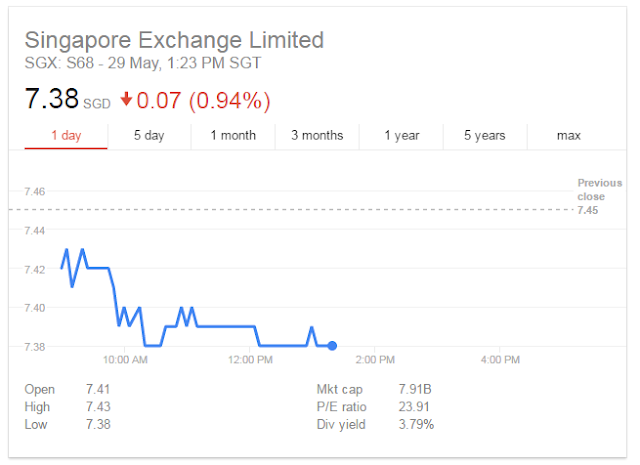Show the 1 month chart range
The height and width of the screenshot is (465, 640).
tap(233, 135)
